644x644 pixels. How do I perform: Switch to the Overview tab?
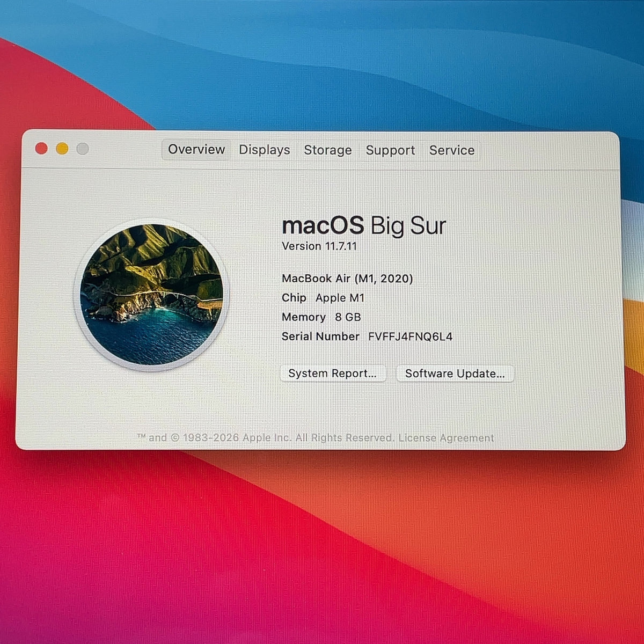196,150
